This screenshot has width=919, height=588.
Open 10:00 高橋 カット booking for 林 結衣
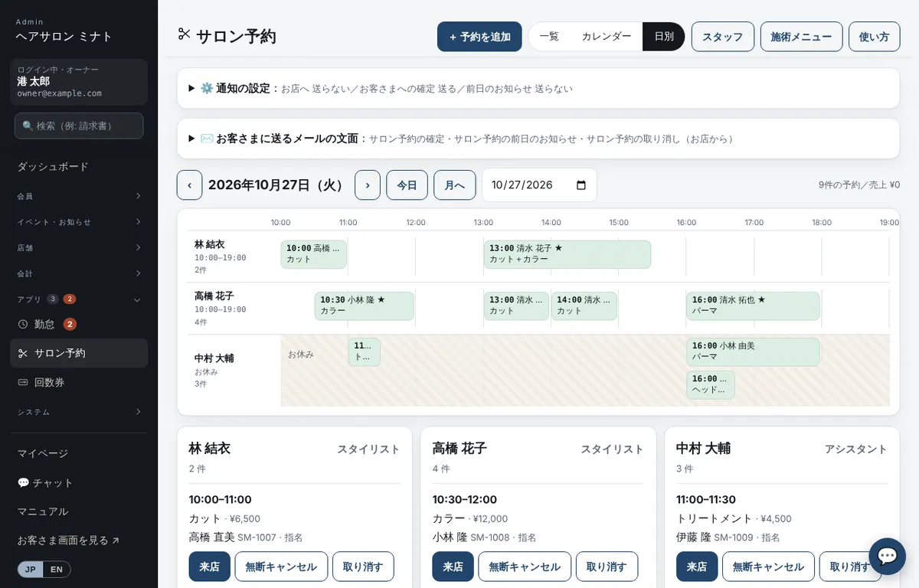tap(314, 254)
